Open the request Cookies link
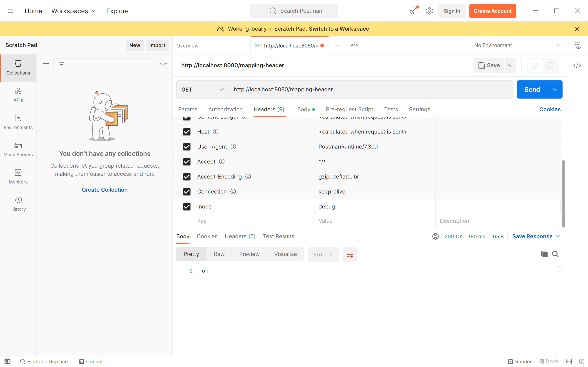The width and height of the screenshot is (588, 367). pyautogui.click(x=550, y=109)
